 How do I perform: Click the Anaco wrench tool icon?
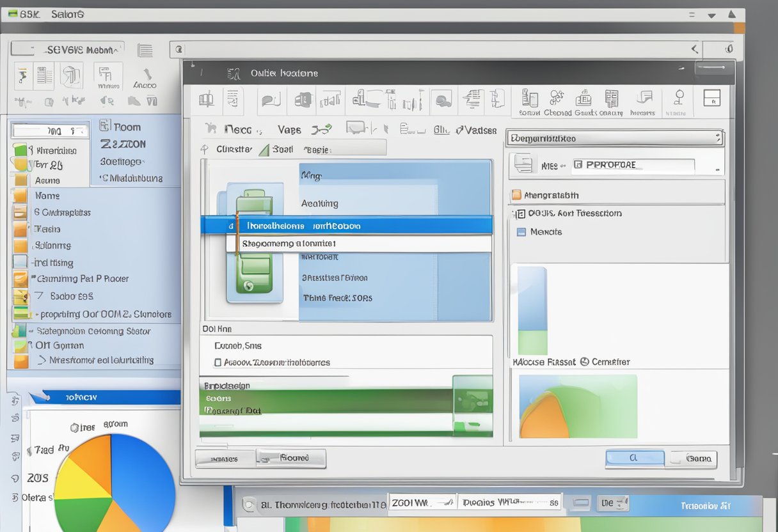click(x=146, y=76)
